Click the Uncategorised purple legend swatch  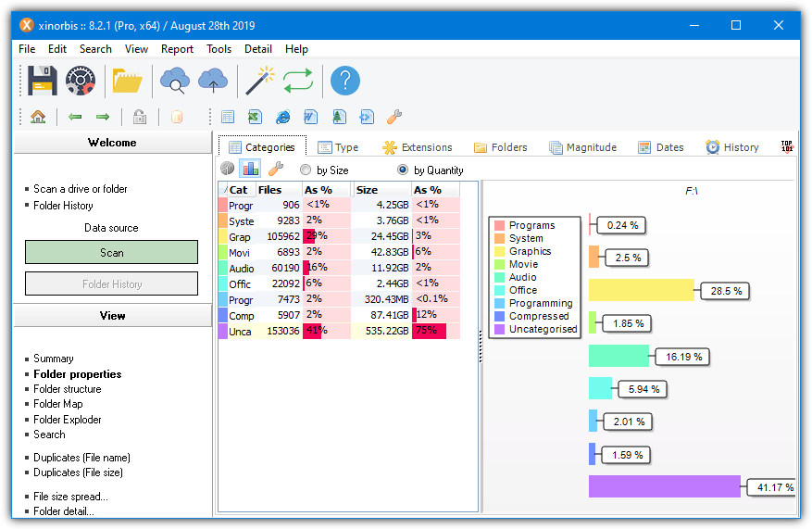click(x=499, y=329)
